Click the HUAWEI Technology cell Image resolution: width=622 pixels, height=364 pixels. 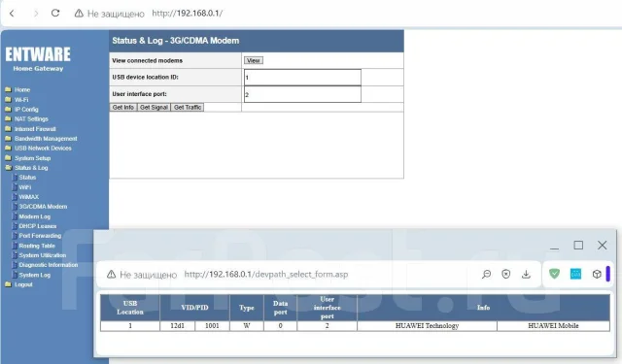(x=427, y=326)
